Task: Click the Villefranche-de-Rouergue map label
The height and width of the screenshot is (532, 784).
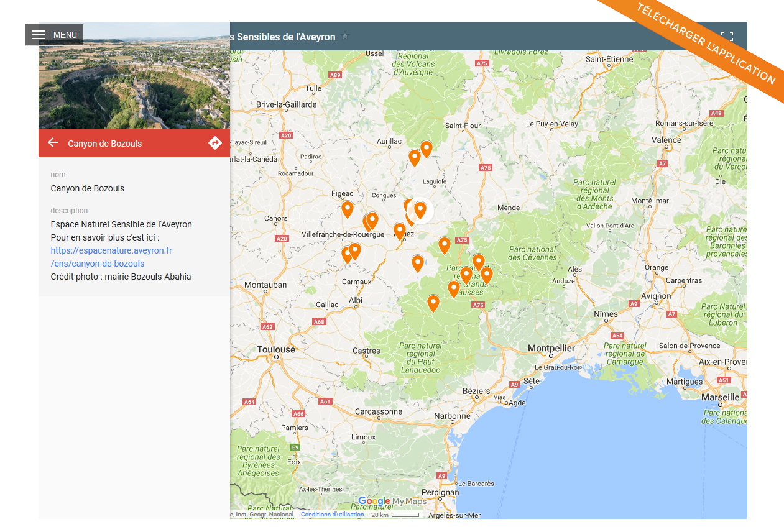Action: tap(343, 234)
